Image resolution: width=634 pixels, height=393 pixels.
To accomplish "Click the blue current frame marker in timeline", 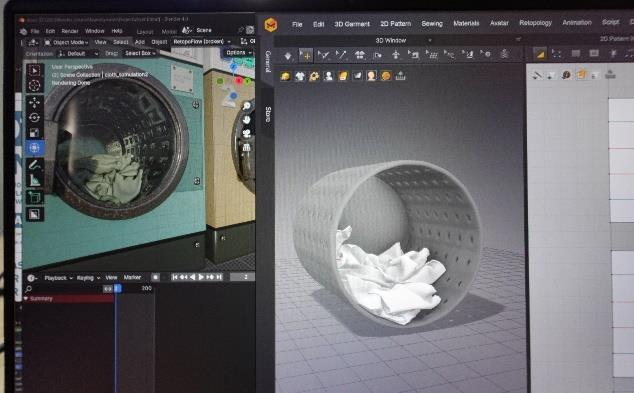I will coord(117,288).
